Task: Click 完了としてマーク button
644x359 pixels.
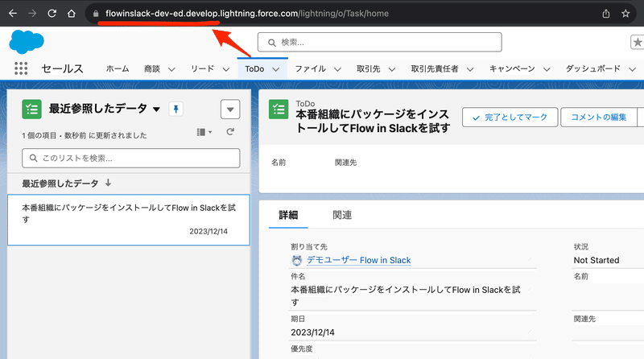Action: (x=510, y=118)
